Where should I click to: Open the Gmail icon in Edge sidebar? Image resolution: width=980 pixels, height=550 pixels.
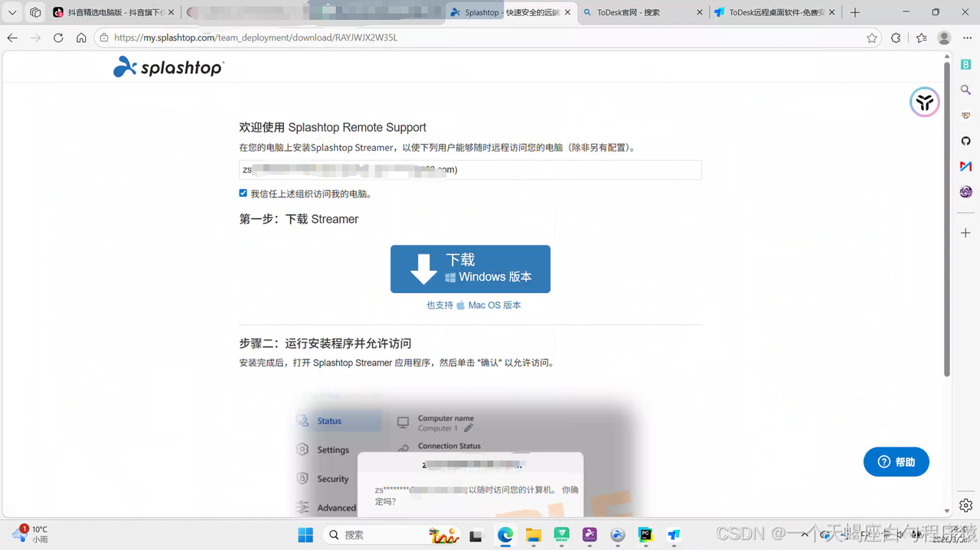pyautogui.click(x=965, y=166)
